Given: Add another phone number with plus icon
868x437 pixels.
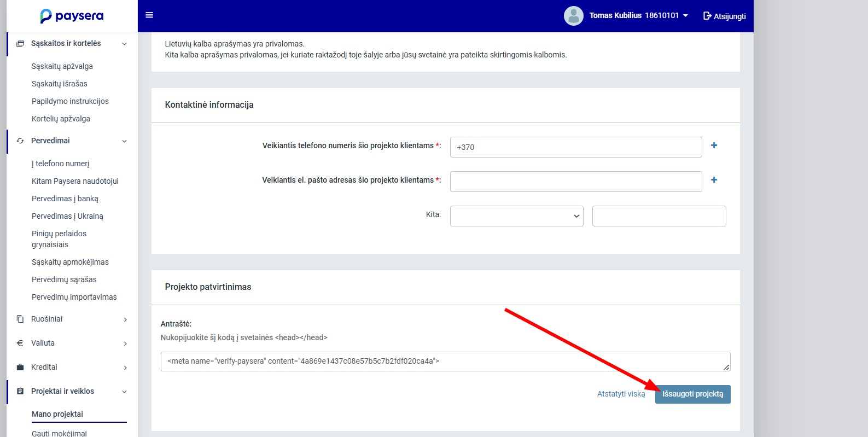Looking at the screenshot, I should point(714,145).
